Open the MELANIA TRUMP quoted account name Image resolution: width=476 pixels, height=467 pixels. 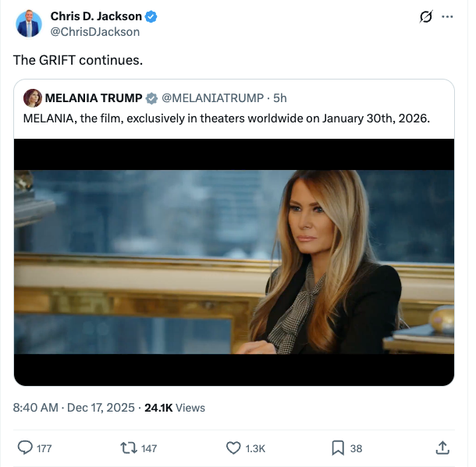pos(94,97)
